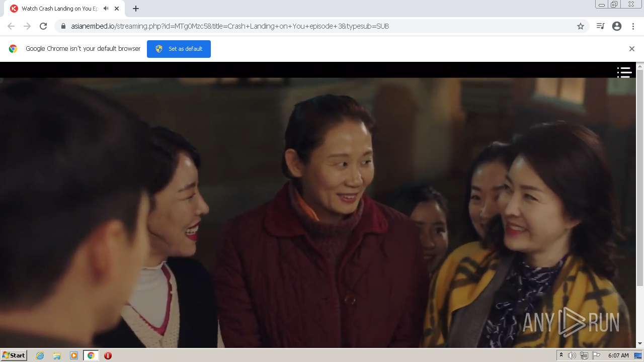Image resolution: width=644 pixels, height=362 pixels.
Task: Click the scrollbar up arrow
Action: [x=640, y=65]
